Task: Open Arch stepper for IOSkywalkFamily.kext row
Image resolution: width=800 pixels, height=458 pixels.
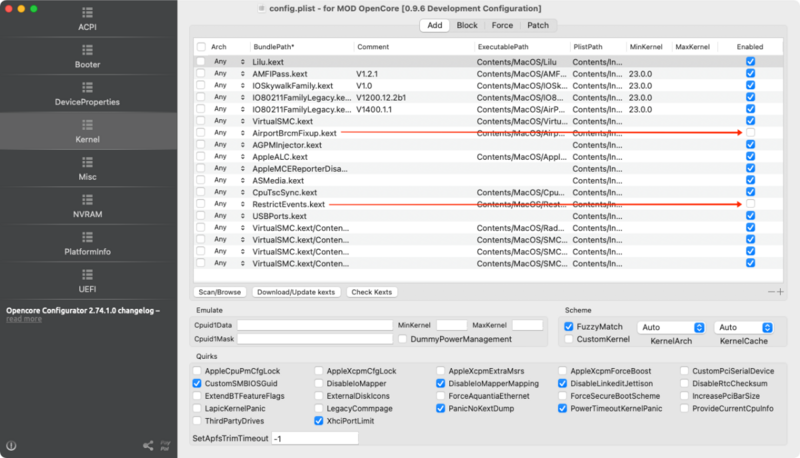Action: pos(242,86)
